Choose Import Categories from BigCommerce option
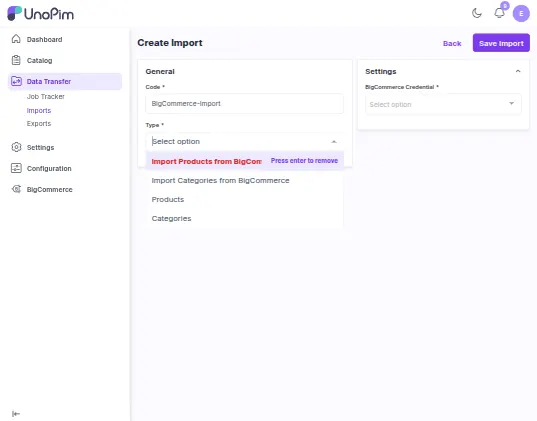 [245, 181]
